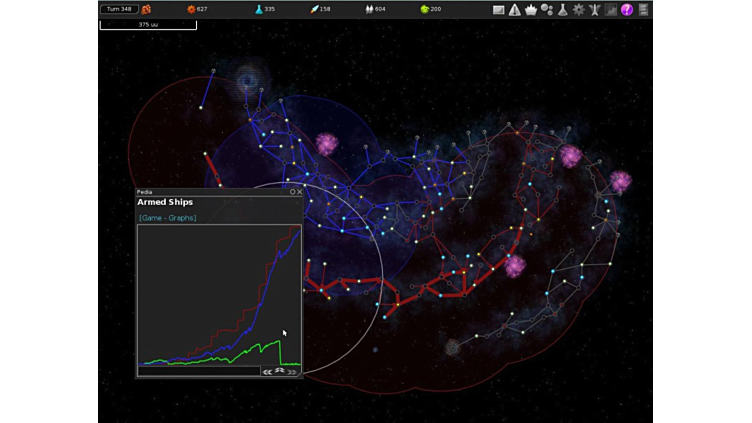Toggle auto-advance icon beside the Turn button
The height and width of the screenshot is (423, 752).
146,9
